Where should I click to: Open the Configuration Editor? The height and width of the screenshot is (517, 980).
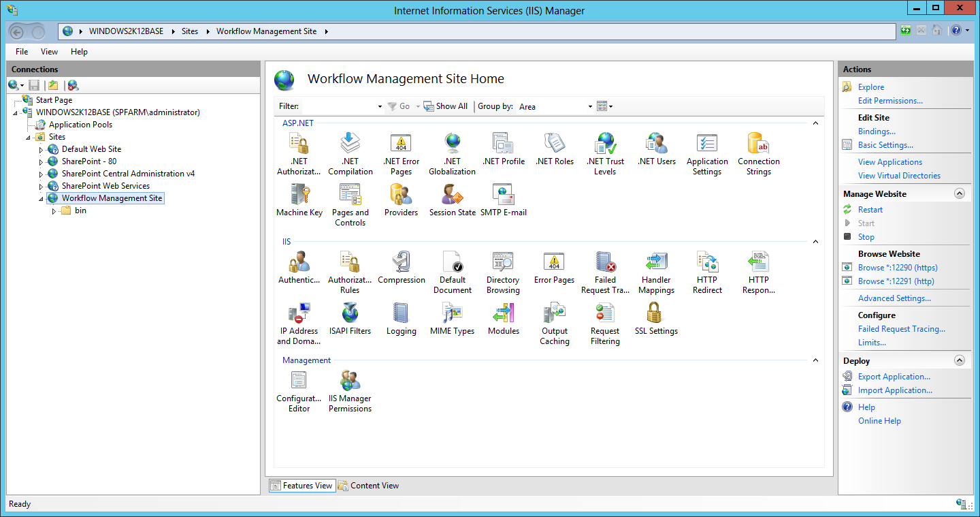coord(299,383)
